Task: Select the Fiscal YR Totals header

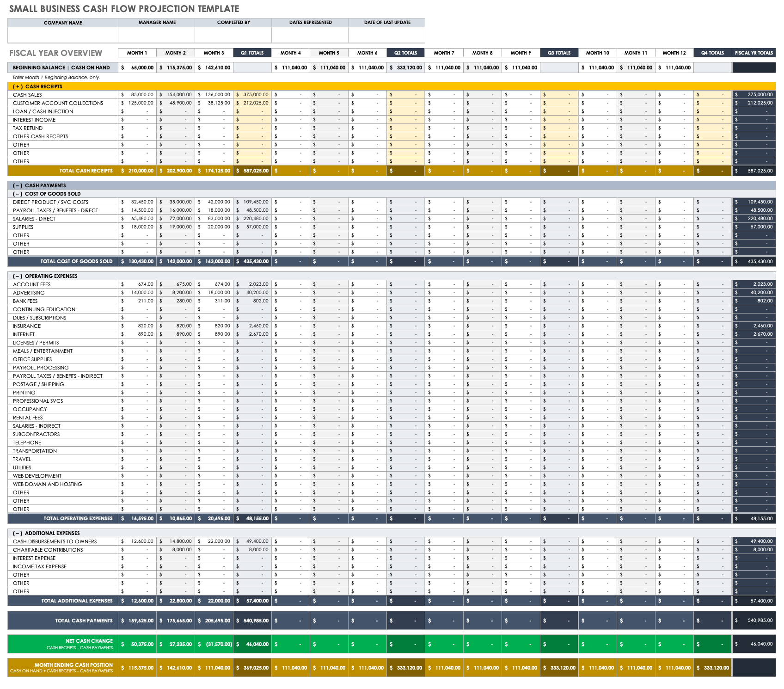Action: click(754, 53)
